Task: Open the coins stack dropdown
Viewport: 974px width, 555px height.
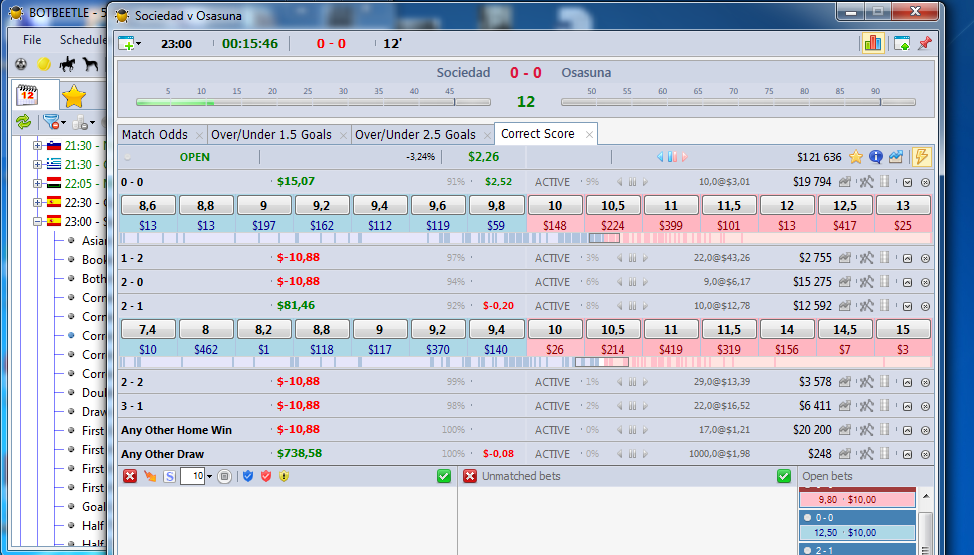Action: 83,122
